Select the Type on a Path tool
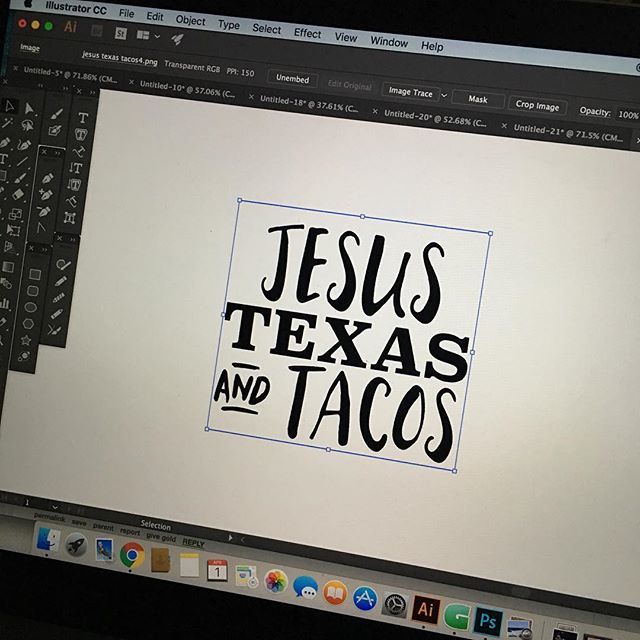The width and height of the screenshot is (640, 640). pyautogui.click(x=78, y=152)
